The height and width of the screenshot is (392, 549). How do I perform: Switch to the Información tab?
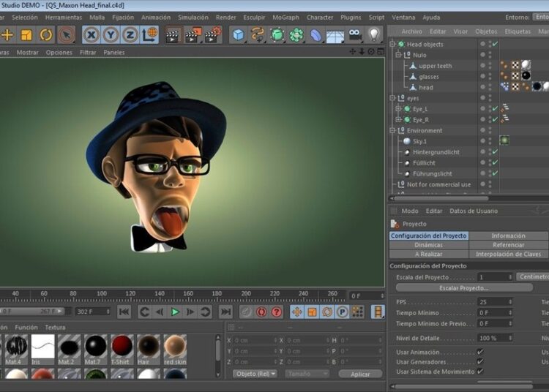[508, 235]
